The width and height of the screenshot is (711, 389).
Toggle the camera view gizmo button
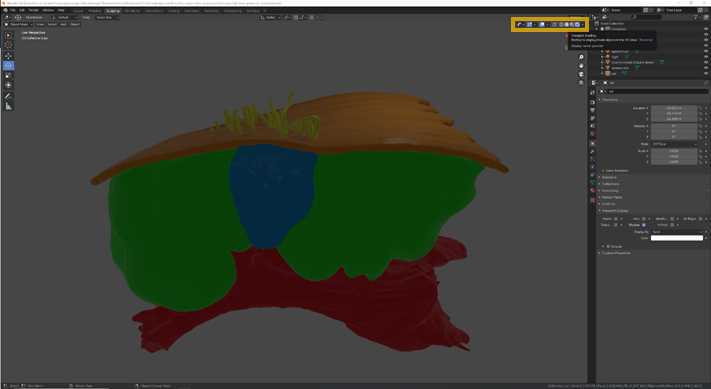pos(581,74)
